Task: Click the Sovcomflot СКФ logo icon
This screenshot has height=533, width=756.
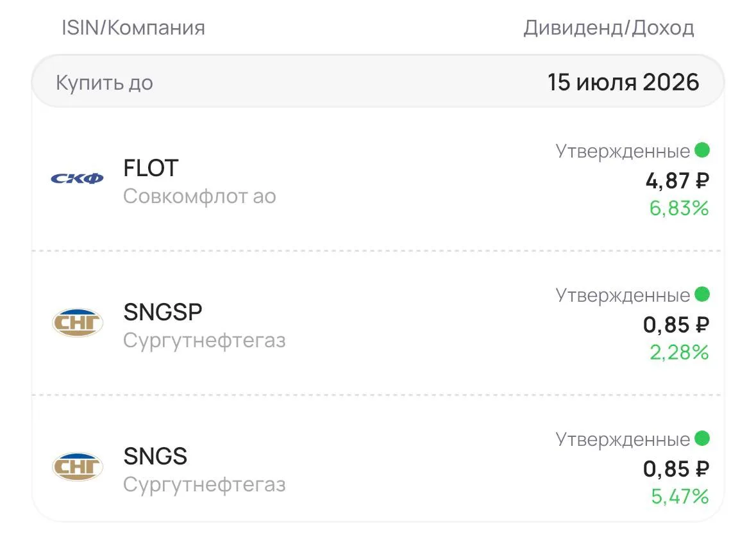Action: [77, 179]
